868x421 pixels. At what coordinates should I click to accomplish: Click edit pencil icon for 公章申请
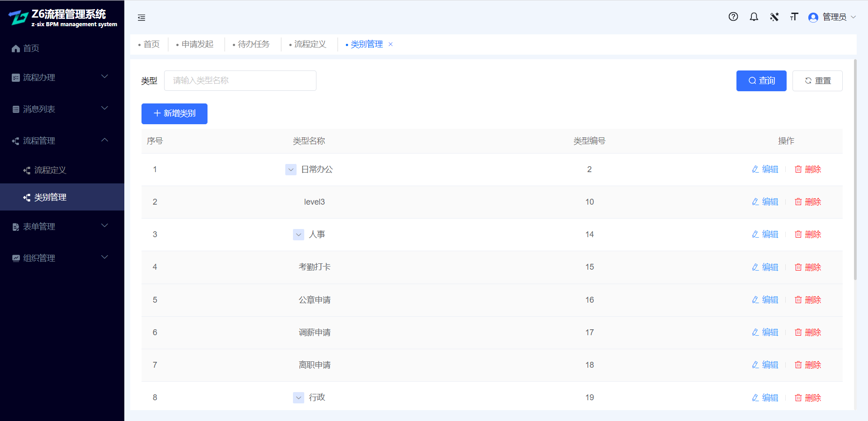(x=755, y=300)
